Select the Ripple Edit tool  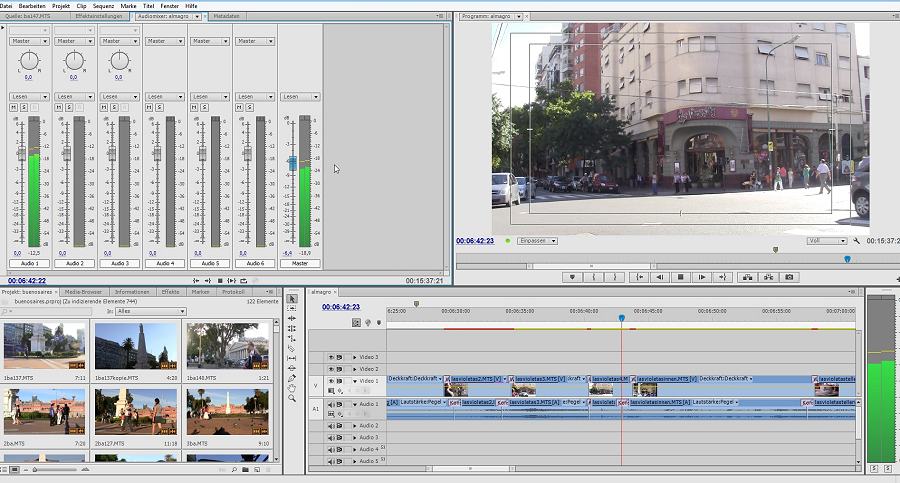pyautogui.click(x=292, y=318)
